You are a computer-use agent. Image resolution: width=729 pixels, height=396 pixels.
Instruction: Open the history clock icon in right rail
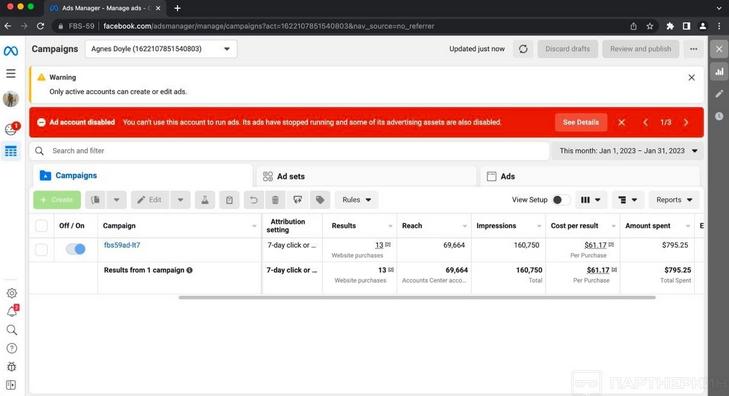pos(719,116)
